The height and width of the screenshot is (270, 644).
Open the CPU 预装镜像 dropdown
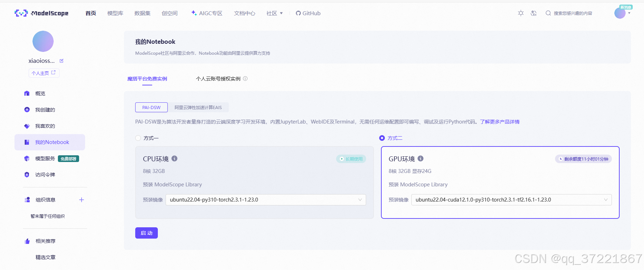[x=266, y=200]
